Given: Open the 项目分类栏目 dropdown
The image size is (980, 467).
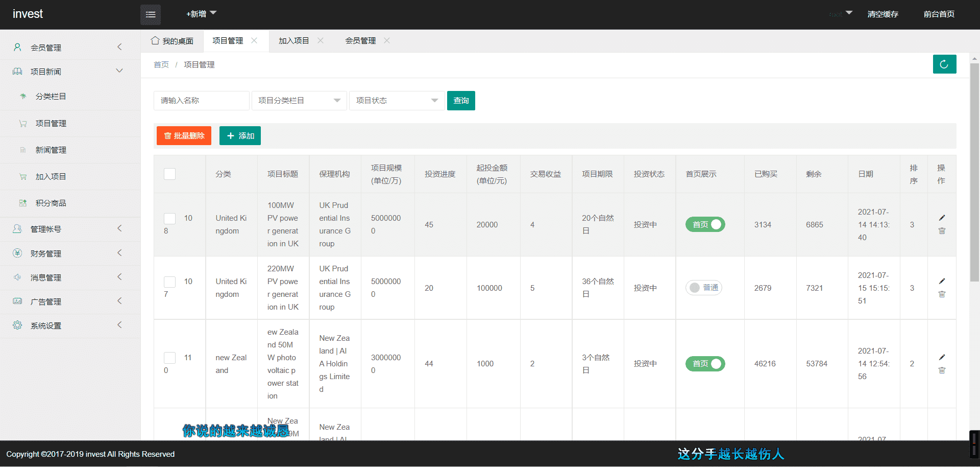Looking at the screenshot, I should (x=299, y=101).
